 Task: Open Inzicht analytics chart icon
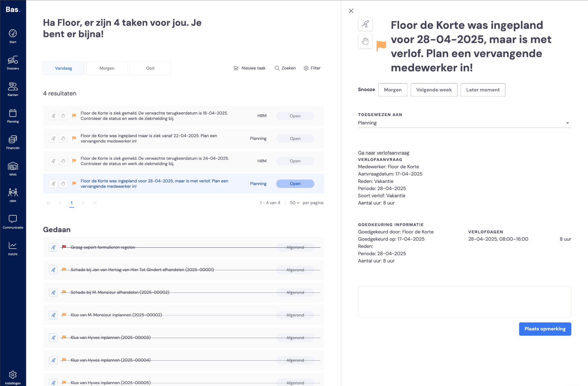[x=13, y=249]
